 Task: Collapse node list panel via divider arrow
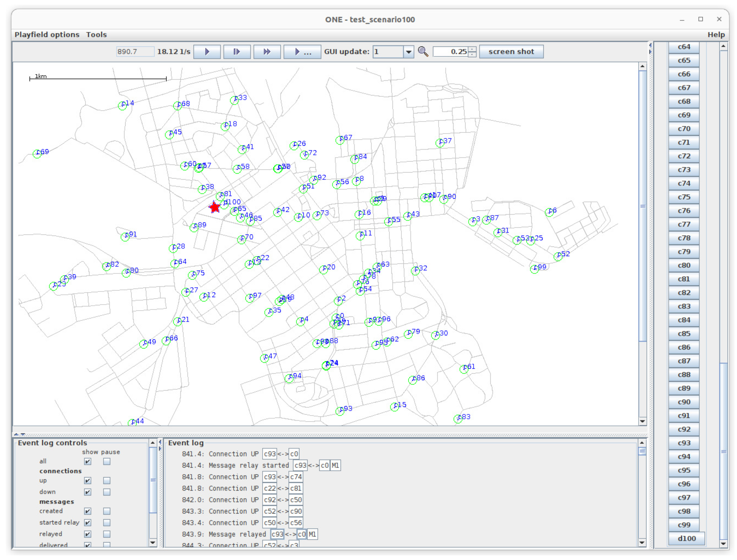click(650, 52)
